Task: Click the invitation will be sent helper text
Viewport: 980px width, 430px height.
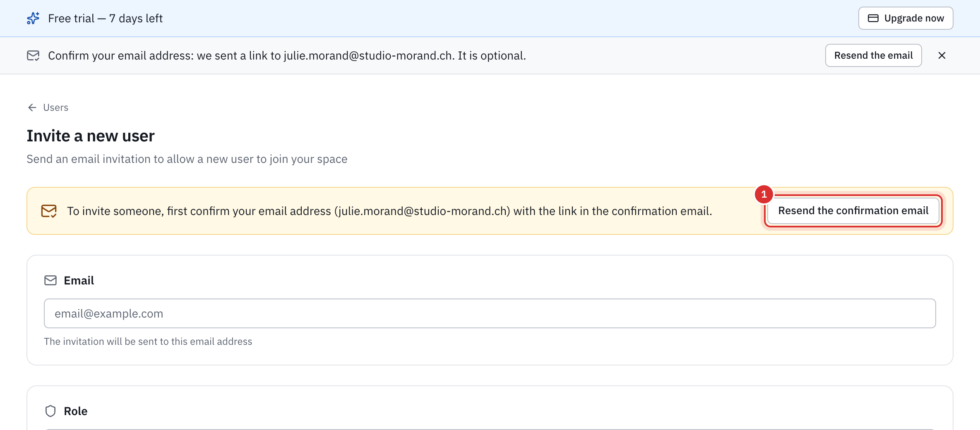Action: click(x=148, y=342)
